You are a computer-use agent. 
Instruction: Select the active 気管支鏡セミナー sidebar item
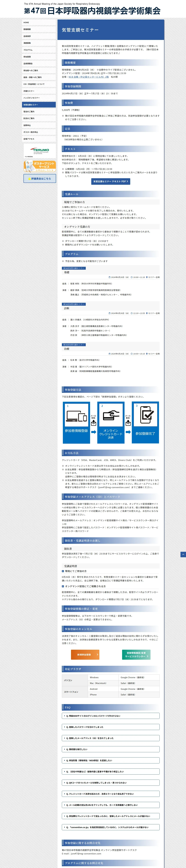[x=39, y=105]
